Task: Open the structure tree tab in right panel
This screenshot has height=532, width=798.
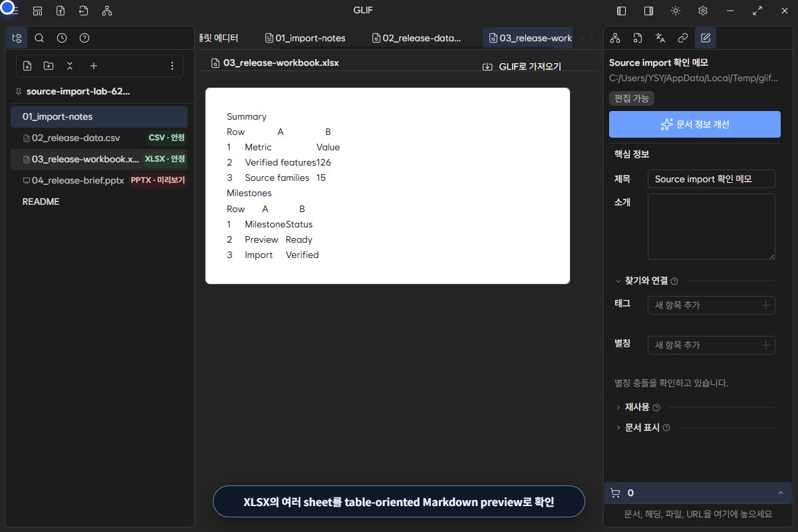Action: [x=615, y=38]
